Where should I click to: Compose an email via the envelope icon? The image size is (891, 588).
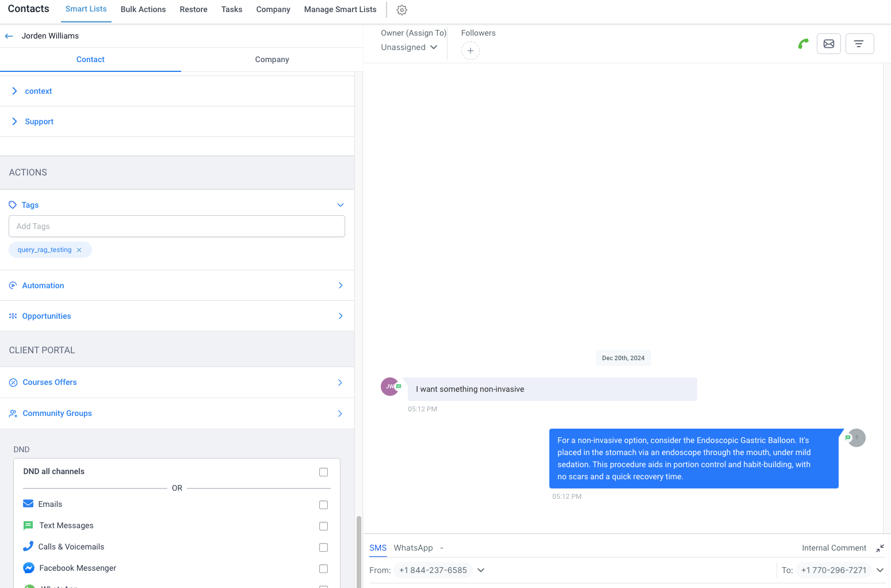pos(828,43)
